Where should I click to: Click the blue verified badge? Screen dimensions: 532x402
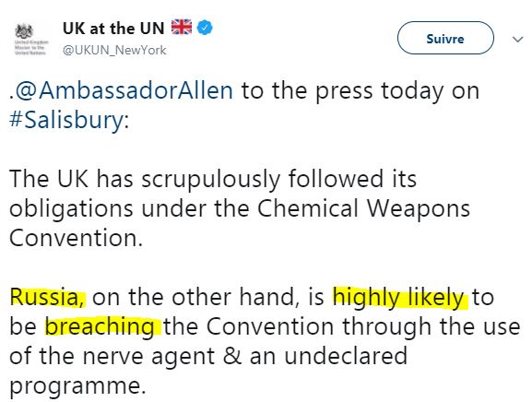(205, 28)
